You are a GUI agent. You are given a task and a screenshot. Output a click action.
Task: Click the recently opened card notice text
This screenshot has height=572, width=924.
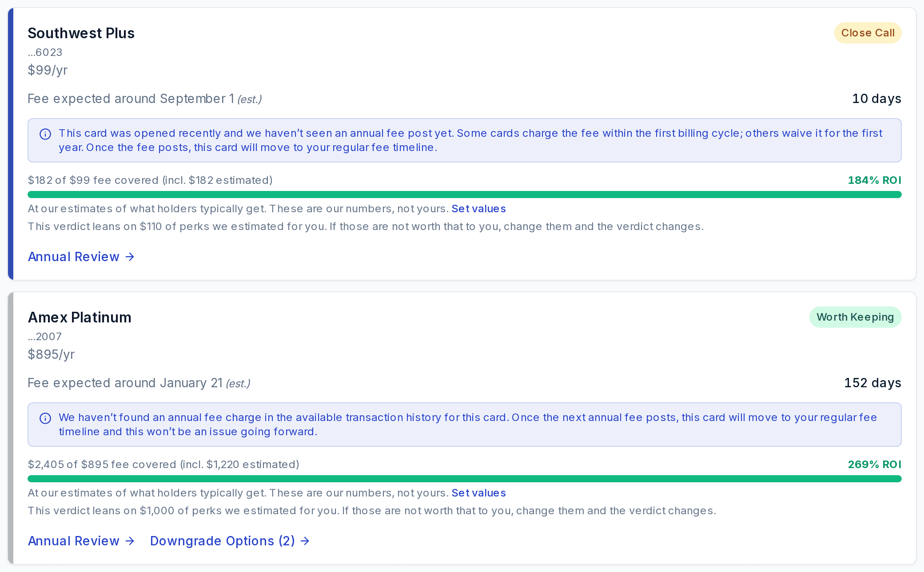coord(470,140)
